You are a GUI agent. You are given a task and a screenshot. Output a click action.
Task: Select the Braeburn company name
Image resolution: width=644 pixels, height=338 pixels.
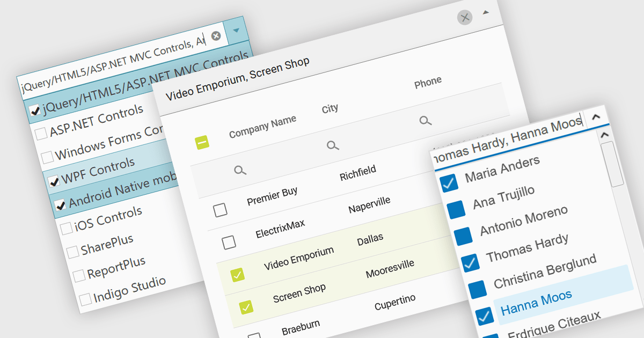coord(301,326)
